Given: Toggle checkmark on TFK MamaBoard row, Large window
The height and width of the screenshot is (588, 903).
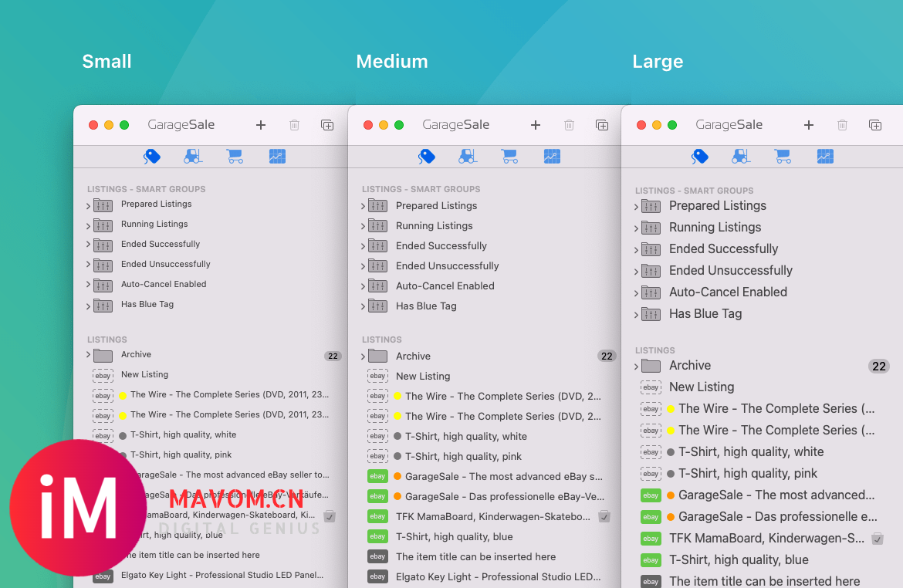Looking at the screenshot, I should point(877,539).
